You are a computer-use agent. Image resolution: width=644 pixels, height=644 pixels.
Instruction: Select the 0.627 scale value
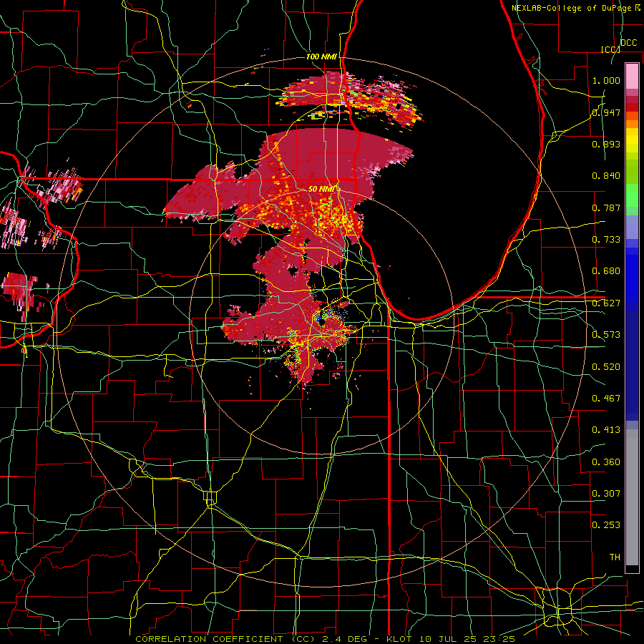tap(606, 303)
